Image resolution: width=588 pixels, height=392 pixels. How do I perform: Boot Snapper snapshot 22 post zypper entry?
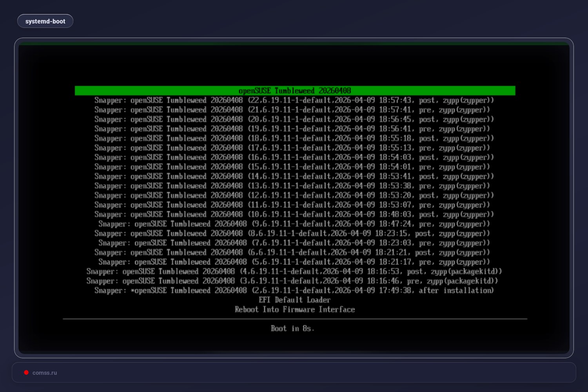tap(294, 100)
